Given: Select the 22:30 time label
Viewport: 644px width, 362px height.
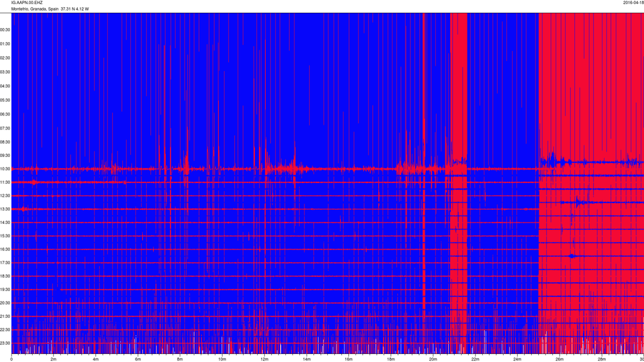Looking at the screenshot, I should [5, 330].
